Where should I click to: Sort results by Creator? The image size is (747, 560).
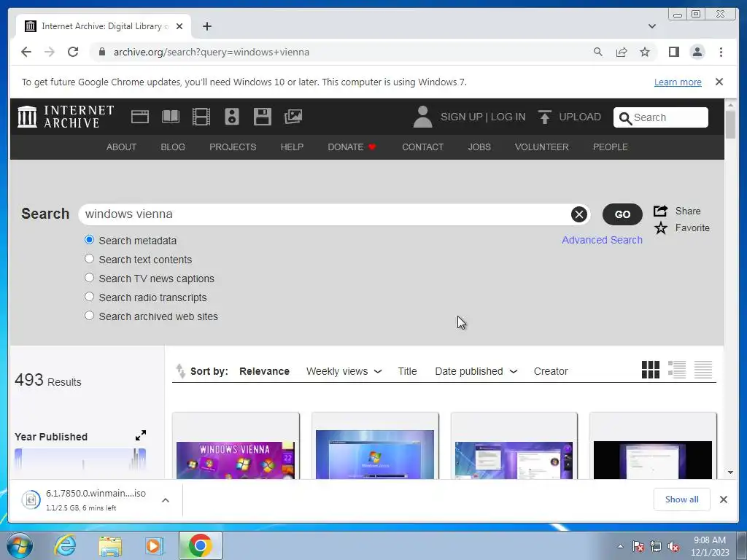click(551, 371)
